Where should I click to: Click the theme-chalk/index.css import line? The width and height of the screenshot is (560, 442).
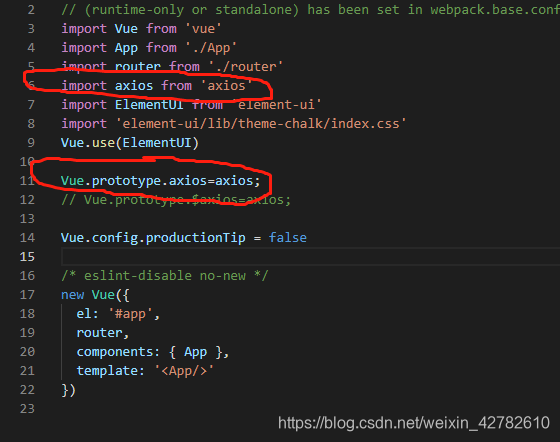[234, 124]
